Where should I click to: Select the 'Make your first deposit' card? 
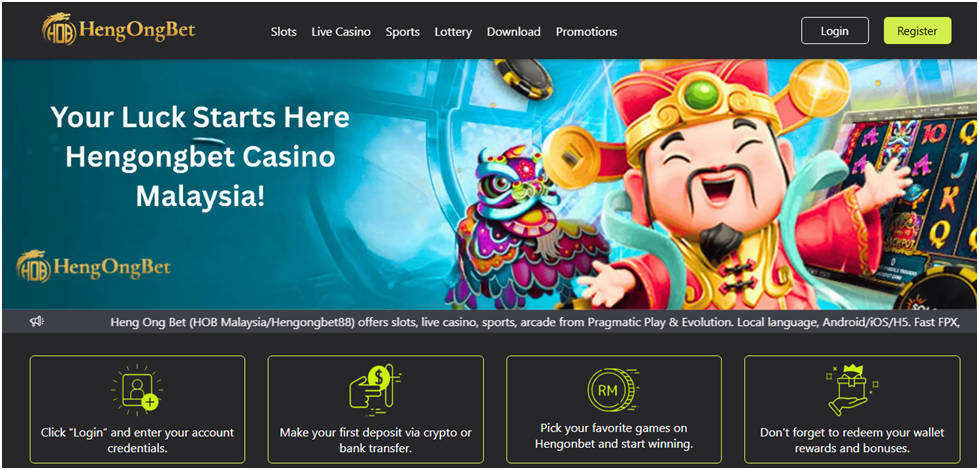pyautogui.click(x=376, y=409)
